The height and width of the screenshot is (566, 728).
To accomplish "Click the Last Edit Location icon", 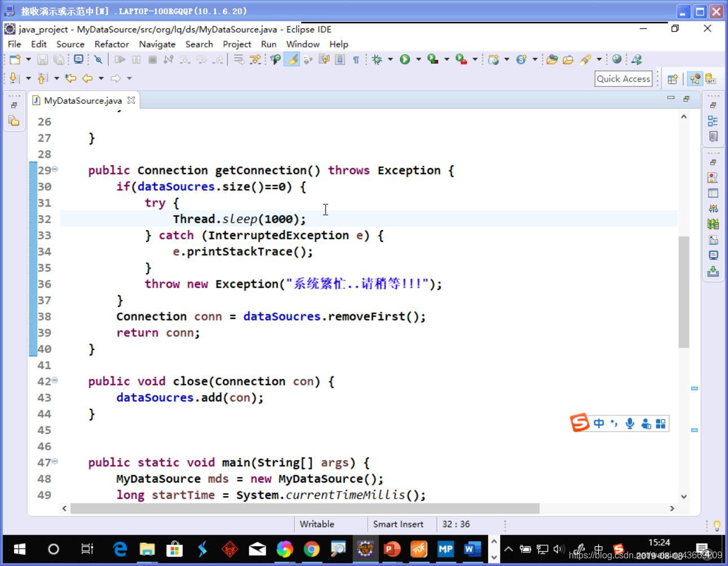I will tap(71, 78).
